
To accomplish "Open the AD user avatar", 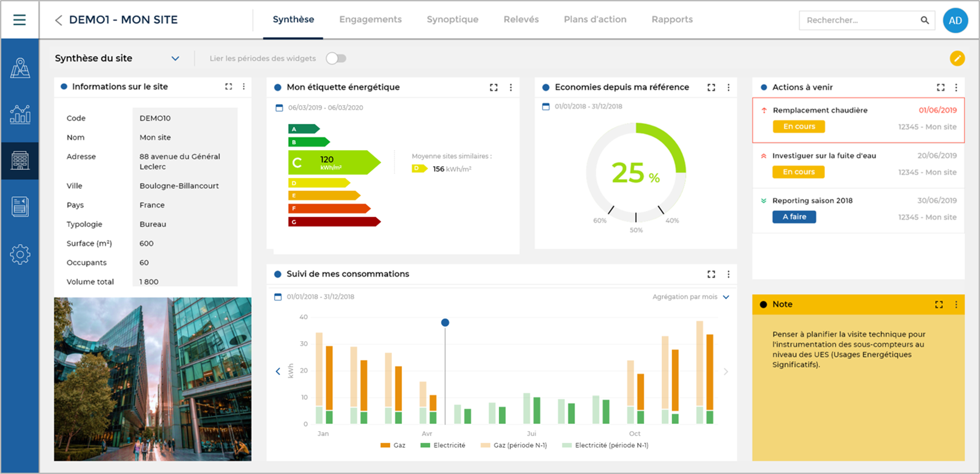I will (955, 20).
